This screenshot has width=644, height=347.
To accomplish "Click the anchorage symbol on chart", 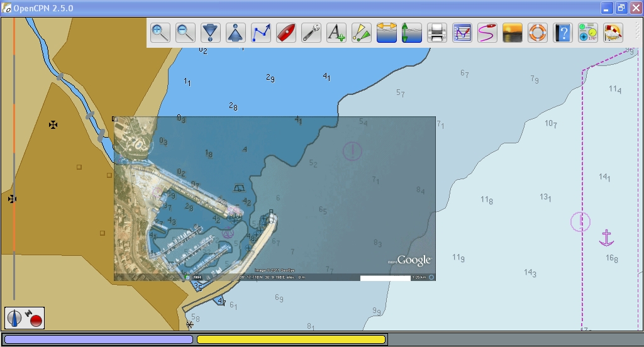I will (606, 238).
